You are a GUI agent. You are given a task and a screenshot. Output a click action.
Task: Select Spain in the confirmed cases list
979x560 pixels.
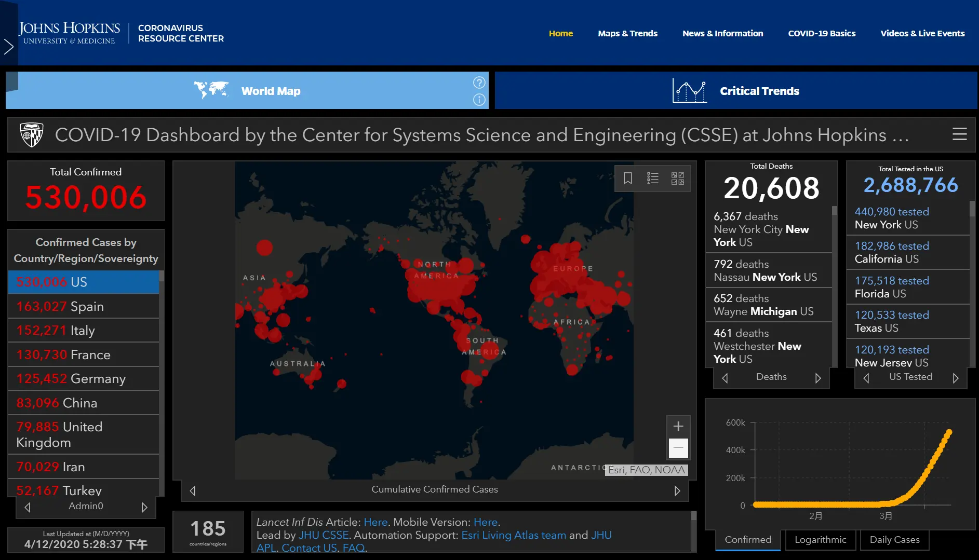click(x=84, y=306)
